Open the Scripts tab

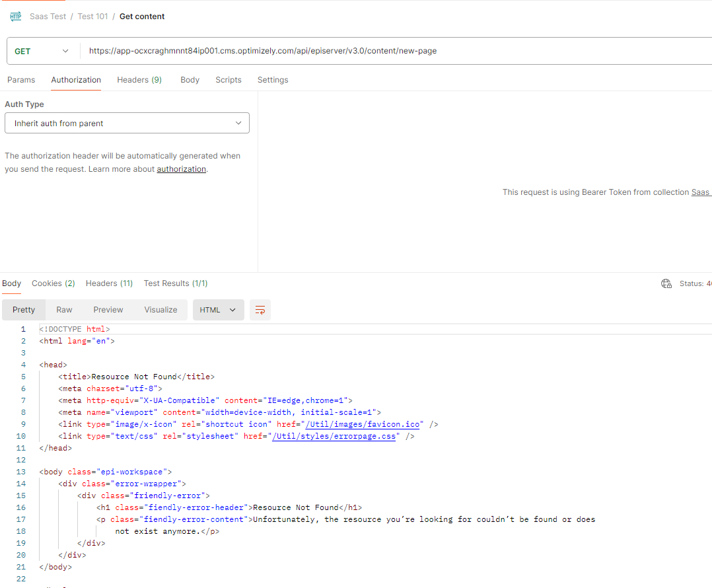[x=229, y=80]
